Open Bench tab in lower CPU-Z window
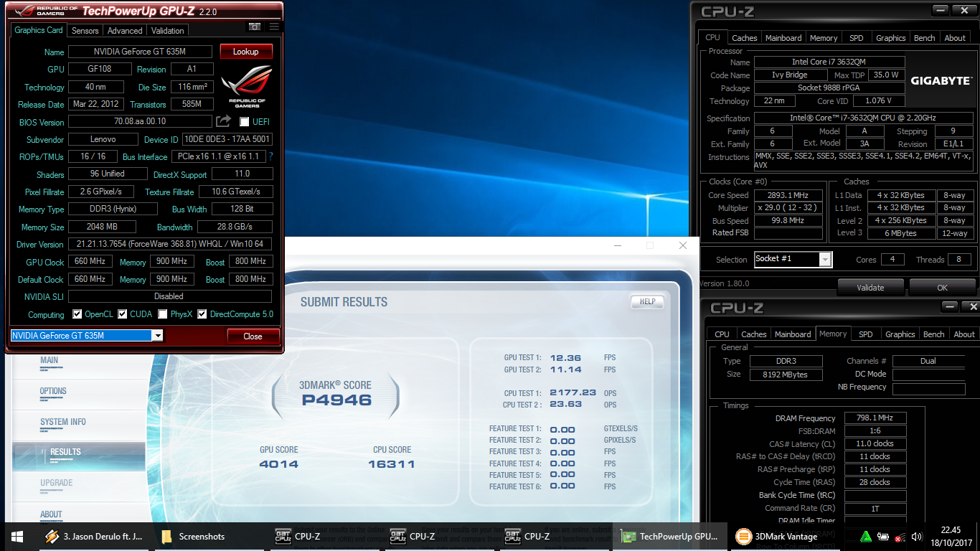The width and height of the screenshot is (980, 551). [x=933, y=334]
